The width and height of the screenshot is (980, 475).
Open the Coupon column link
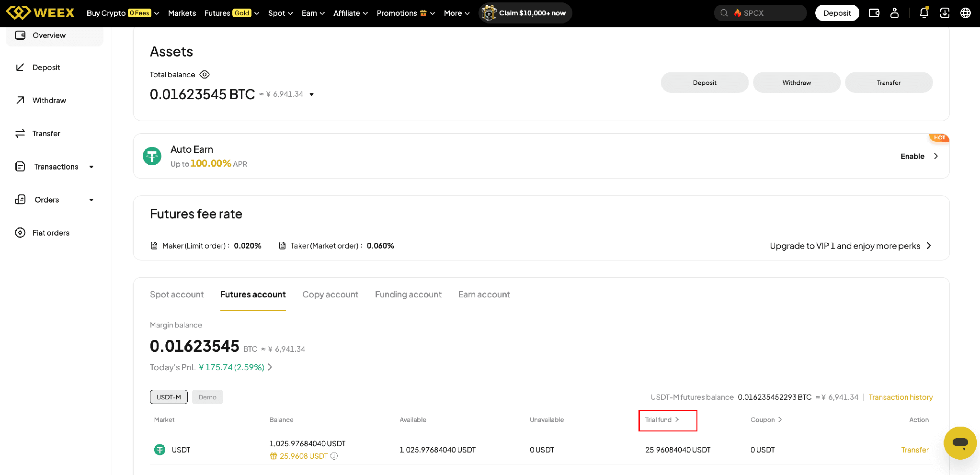tap(766, 420)
